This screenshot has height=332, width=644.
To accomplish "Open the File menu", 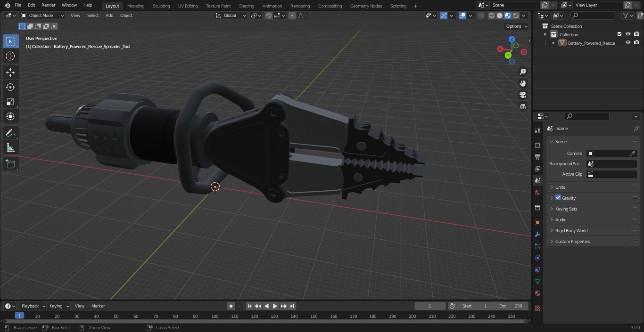I will click(18, 5).
